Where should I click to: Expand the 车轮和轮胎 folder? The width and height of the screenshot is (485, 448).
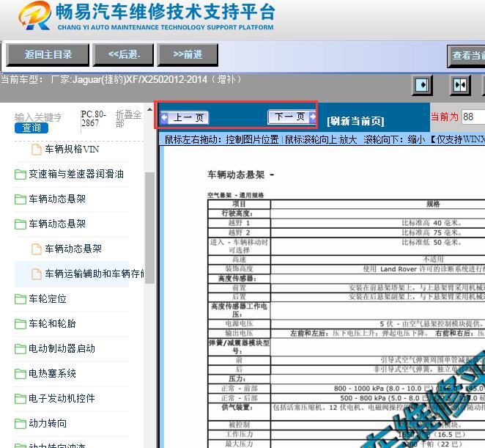point(52,323)
